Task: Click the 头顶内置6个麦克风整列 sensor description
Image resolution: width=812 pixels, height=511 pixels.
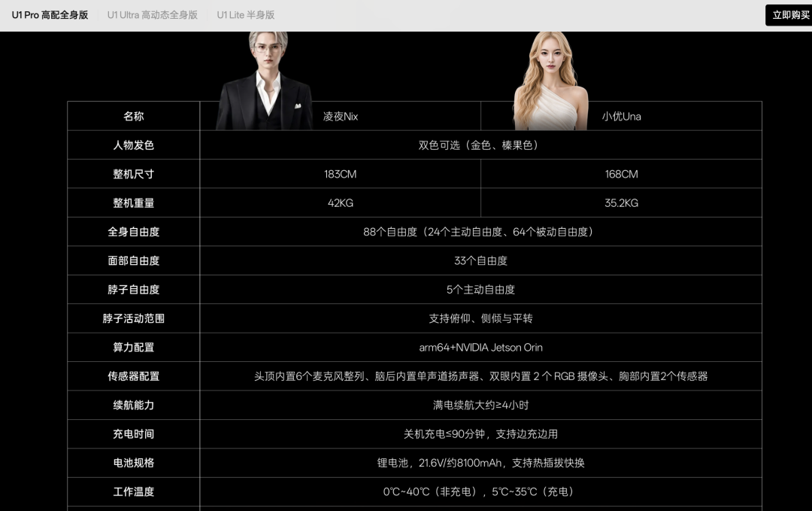Action: (480, 376)
